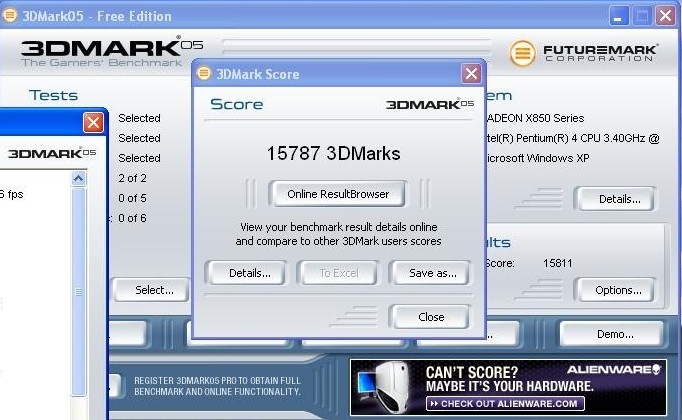This screenshot has width=682, height=420.
Task: Click the scroll-up arrow in the left window
Action: point(79,179)
